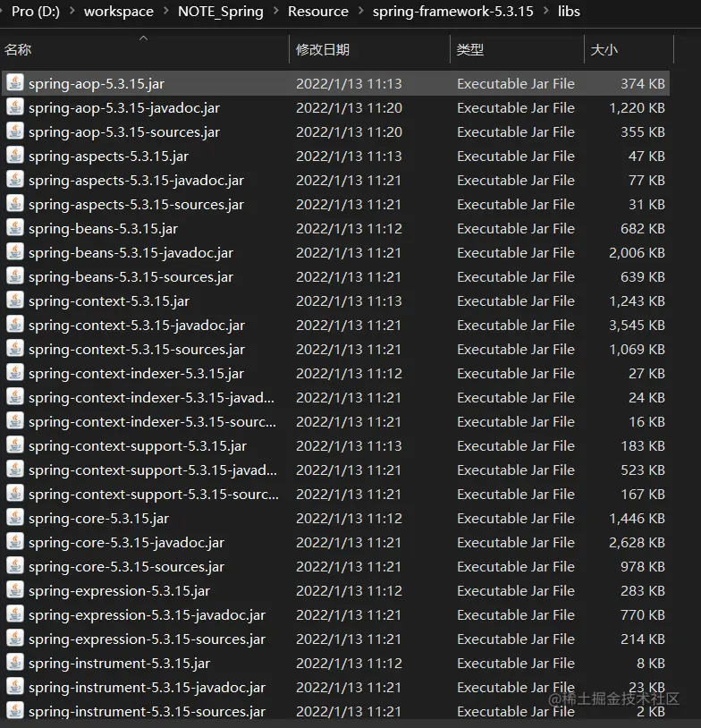This screenshot has width=701, height=728.
Task: Select file name spring-instrument-5.3.15.jar
Action: (x=119, y=663)
